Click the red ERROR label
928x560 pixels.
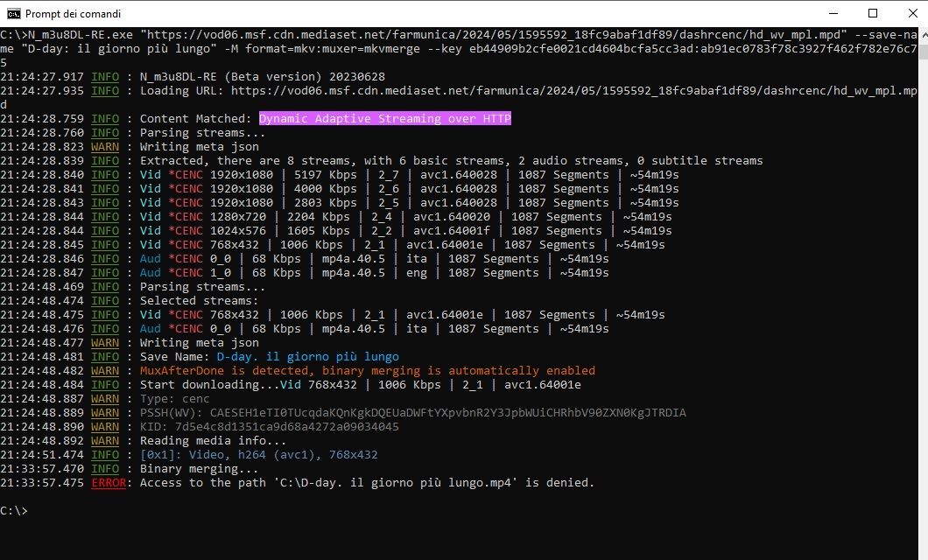tap(109, 483)
